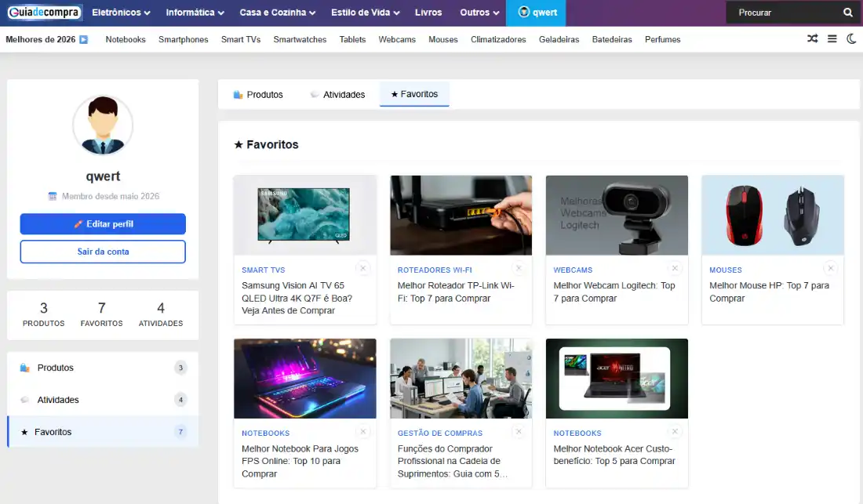
Task: Click the play icon beside Melhores de 2026
Action: pos(84,39)
